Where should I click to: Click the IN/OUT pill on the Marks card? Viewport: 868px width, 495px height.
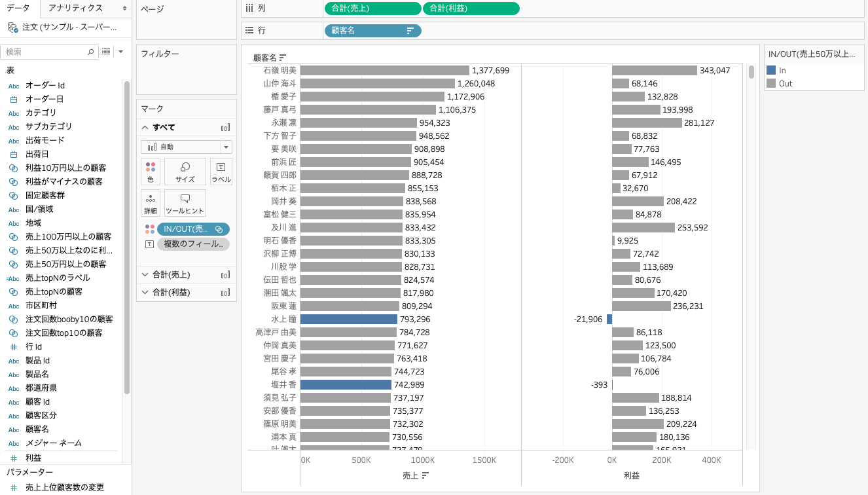point(193,229)
